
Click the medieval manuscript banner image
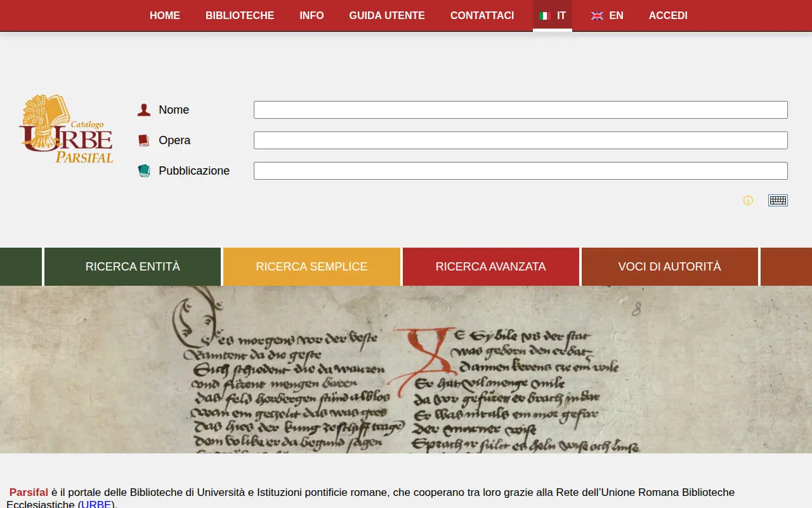[406, 370]
